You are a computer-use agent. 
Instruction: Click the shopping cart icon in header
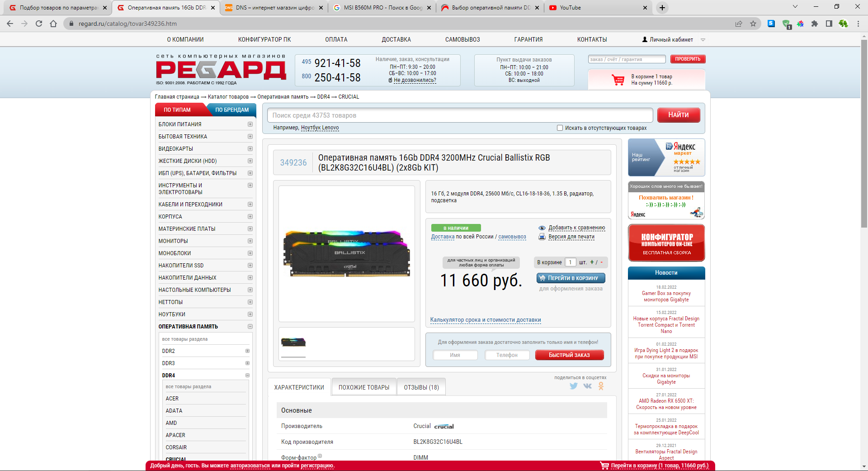618,80
